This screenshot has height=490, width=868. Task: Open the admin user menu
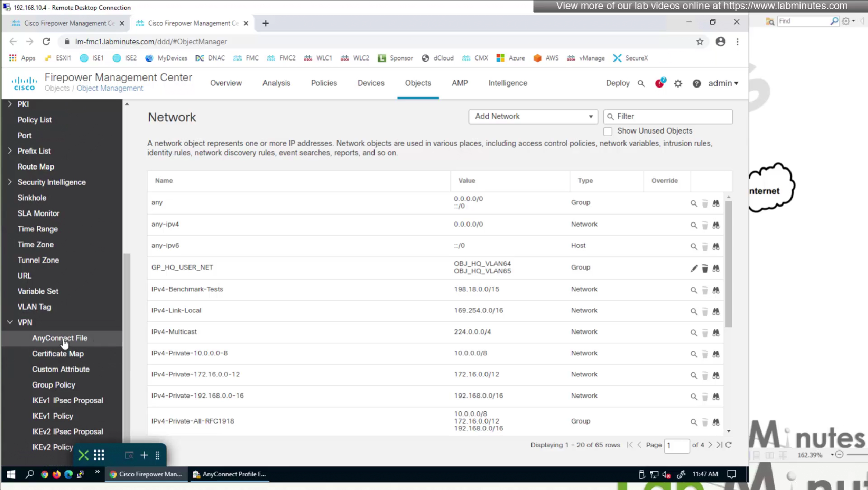(723, 83)
